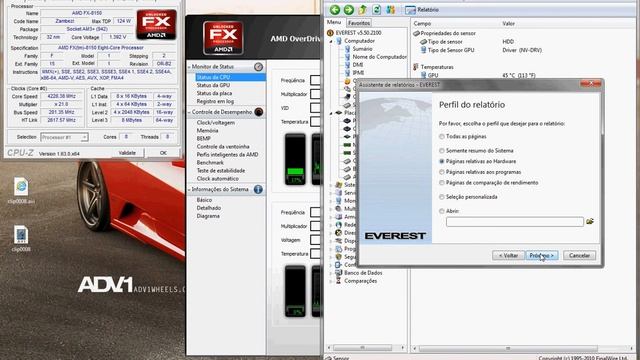Click the Voltar button in the report wizard
640x360 pixels.
(x=508, y=256)
